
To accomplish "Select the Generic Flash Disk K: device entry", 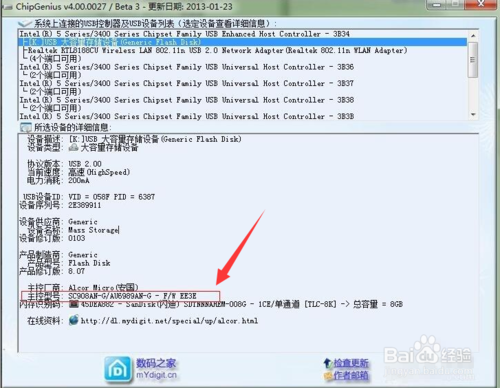I will coord(243,42).
